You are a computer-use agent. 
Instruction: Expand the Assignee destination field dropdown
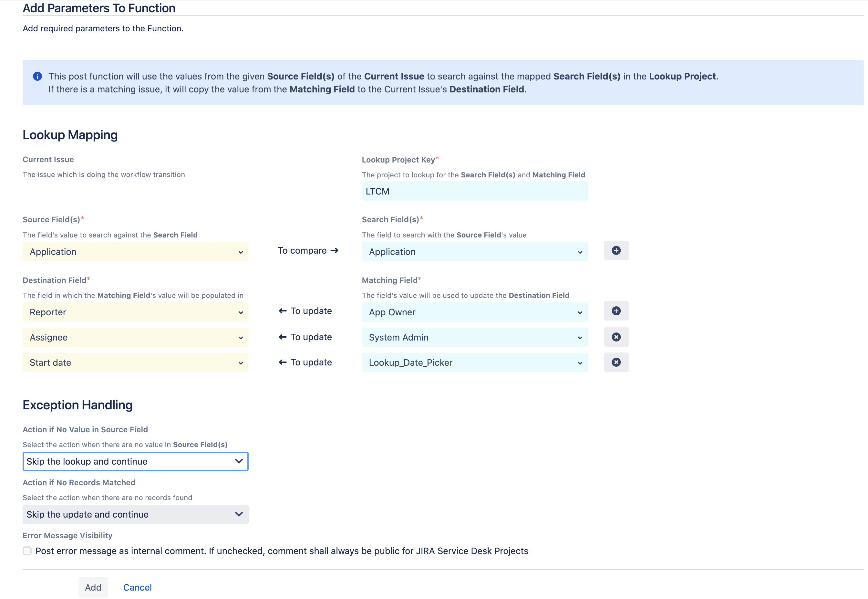click(135, 337)
